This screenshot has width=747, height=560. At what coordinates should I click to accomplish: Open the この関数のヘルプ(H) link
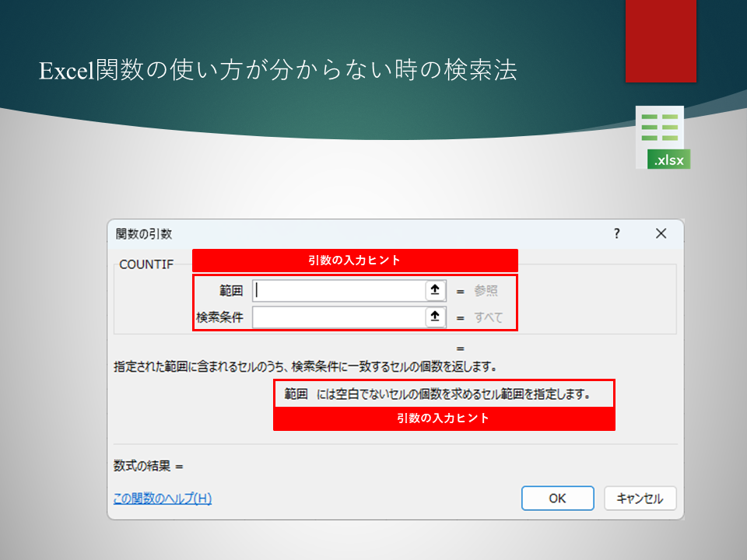pyautogui.click(x=163, y=499)
